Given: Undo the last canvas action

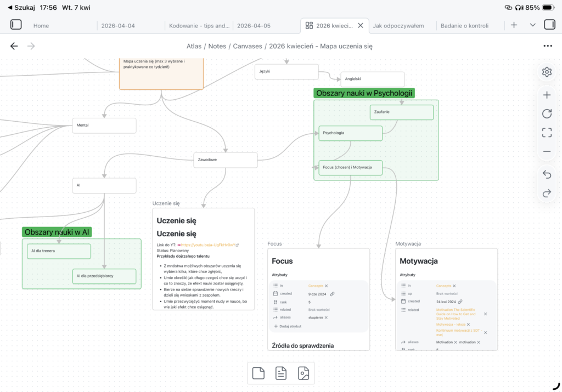Looking at the screenshot, I should click(x=547, y=174).
